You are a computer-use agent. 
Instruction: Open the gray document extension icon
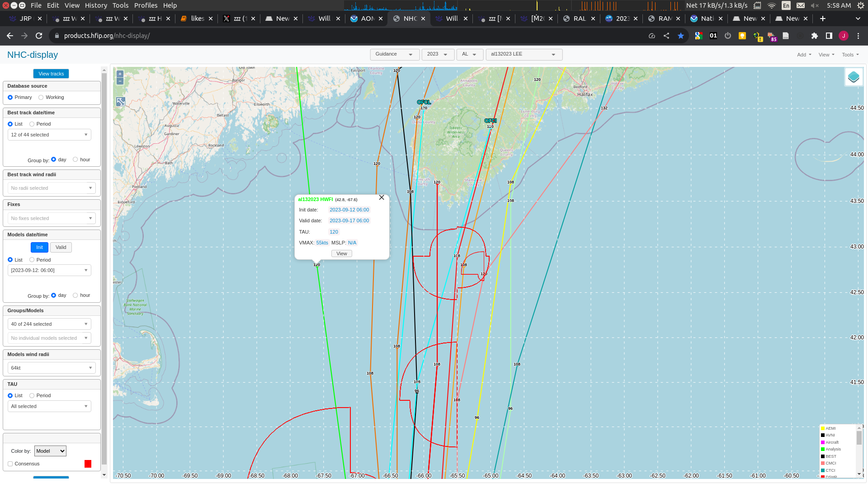pos(786,36)
